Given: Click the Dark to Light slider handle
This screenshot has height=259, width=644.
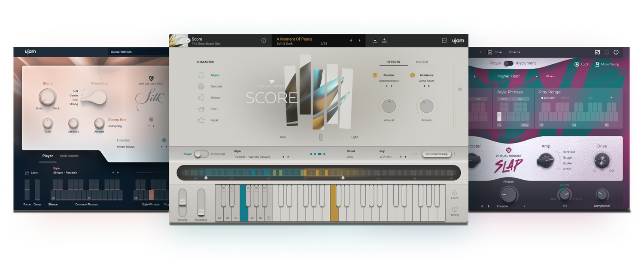Looking at the screenshot, I should coord(321,137).
